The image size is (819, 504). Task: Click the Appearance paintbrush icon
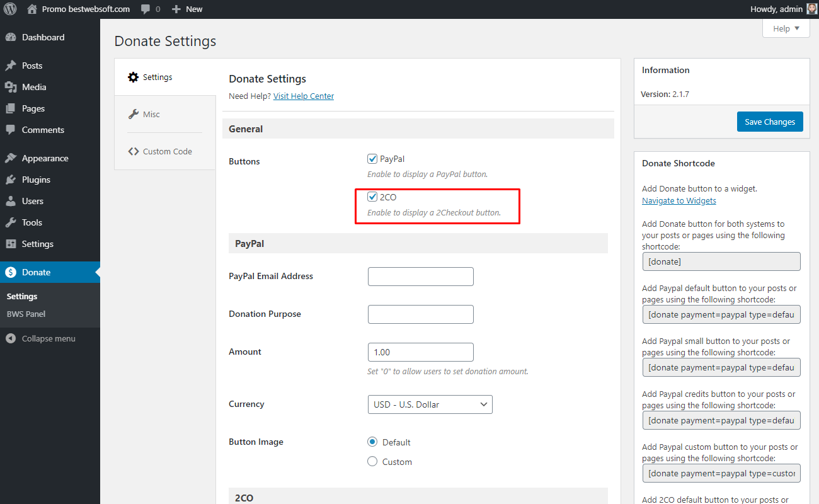[11, 158]
